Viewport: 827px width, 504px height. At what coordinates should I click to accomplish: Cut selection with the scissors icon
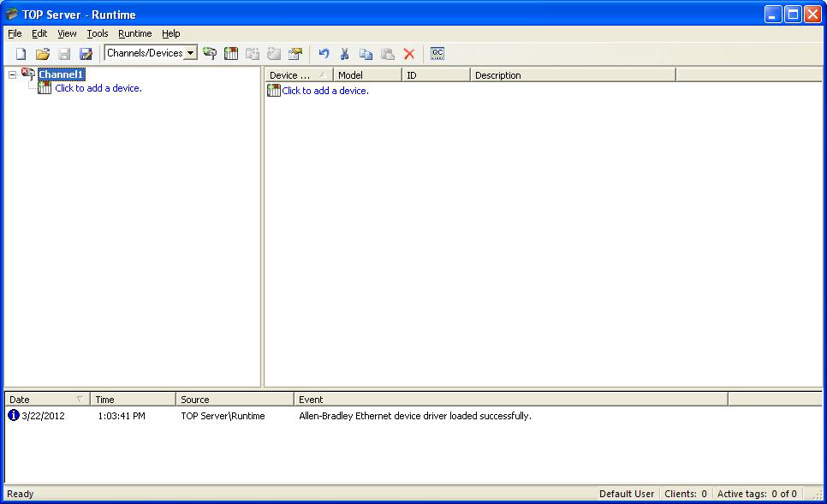[344, 53]
